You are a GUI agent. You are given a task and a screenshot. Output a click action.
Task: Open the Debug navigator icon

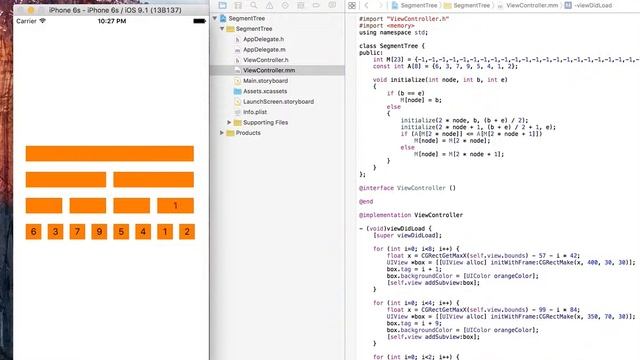[301, 5]
